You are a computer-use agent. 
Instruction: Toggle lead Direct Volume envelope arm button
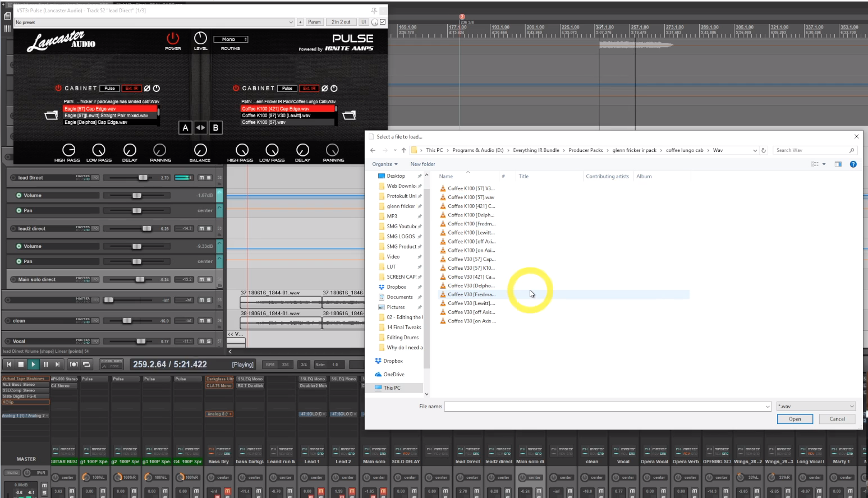click(19, 195)
